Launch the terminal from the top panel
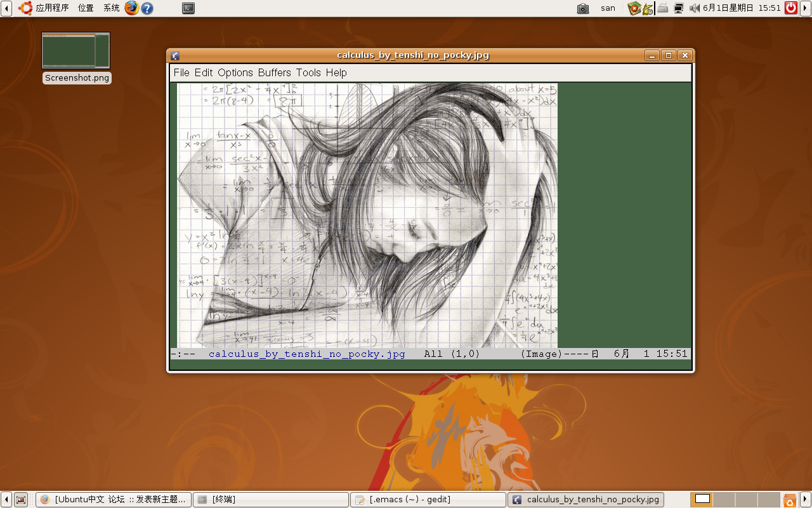This screenshot has width=812, height=508. 188,8
